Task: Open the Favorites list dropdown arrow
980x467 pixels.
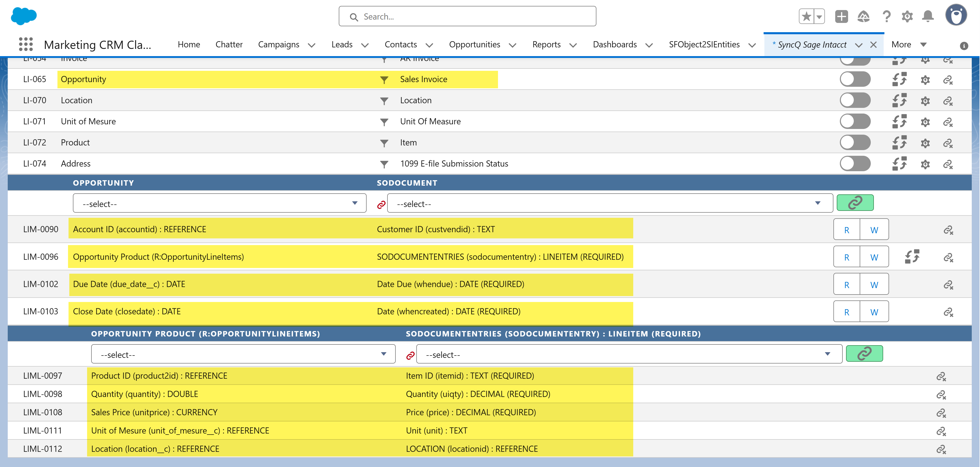Action: pos(819,16)
